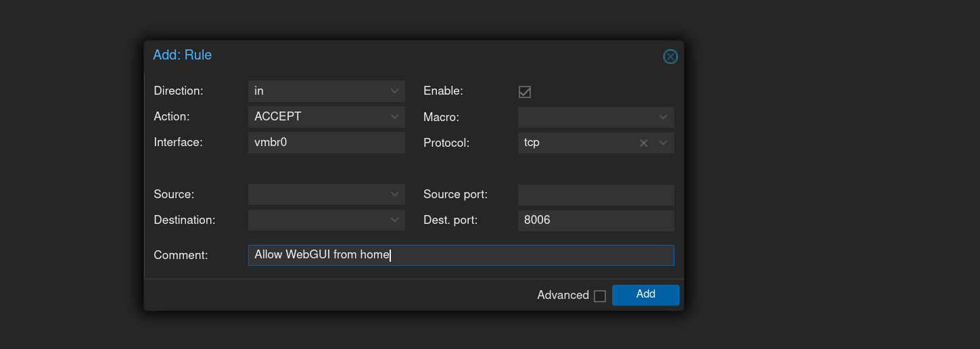Click the Add: Rule dialog title
The image size is (980, 349).
(x=183, y=55)
